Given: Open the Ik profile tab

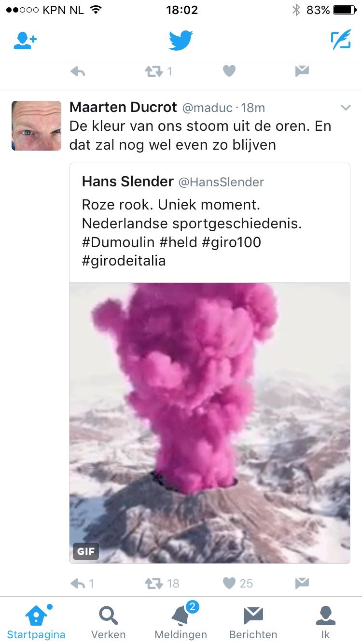Looking at the screenshot, I should tap(326, 622).
